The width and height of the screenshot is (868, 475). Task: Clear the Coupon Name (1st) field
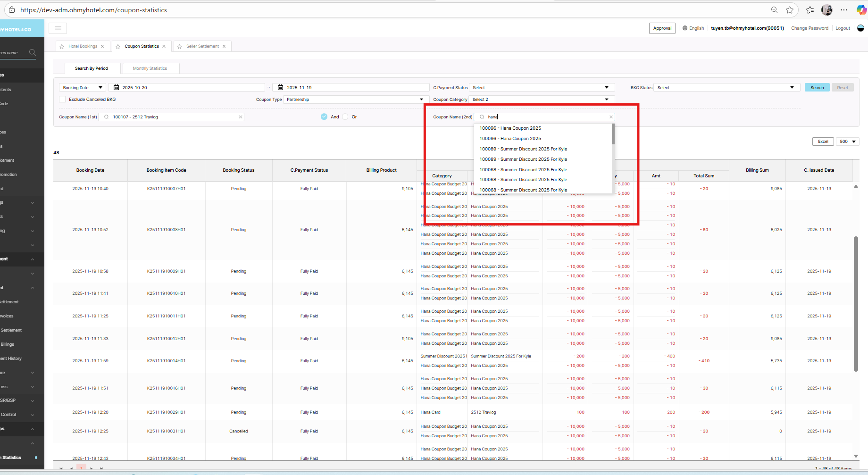(240, 117)
